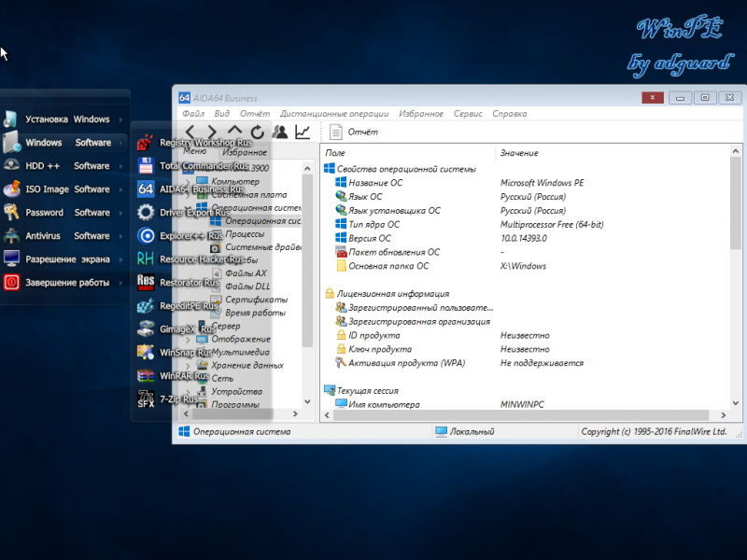Image resolution: width=747 pixels, height=560 pixels.
Task: Switch to the Меню sidebar tab
Action: pyautogui.click(x=195, y=151)
